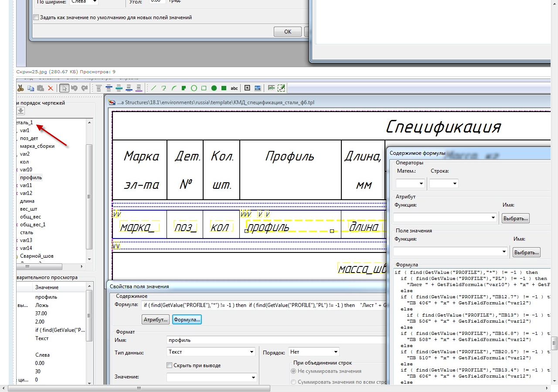Screen dimensions: 558x392
Task: Click the abc text tool
Action: 234,88
